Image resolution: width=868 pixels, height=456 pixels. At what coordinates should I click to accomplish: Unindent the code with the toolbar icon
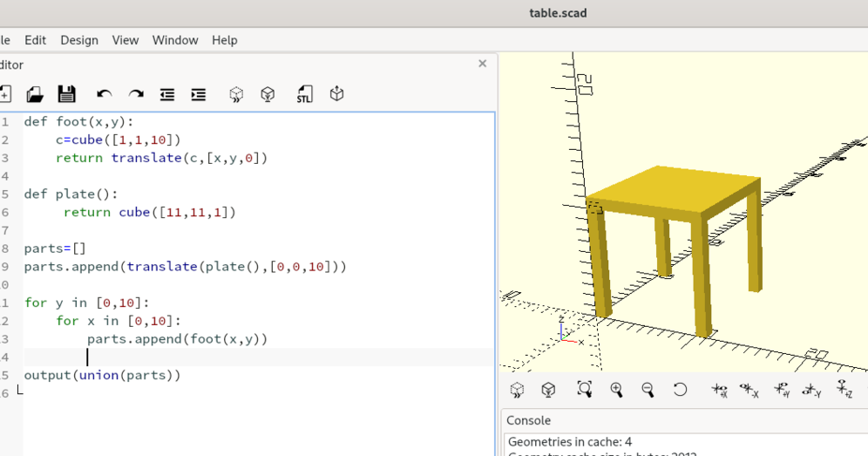167,95
